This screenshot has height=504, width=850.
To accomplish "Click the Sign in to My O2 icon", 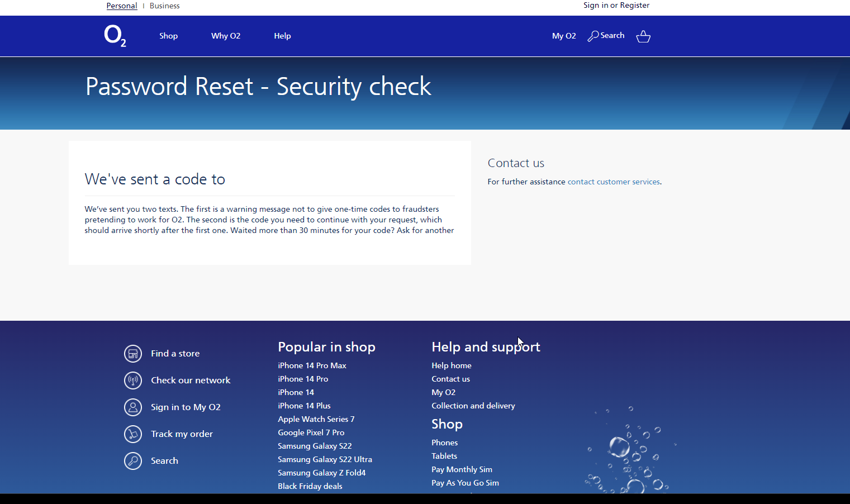I will coord(133,407).
